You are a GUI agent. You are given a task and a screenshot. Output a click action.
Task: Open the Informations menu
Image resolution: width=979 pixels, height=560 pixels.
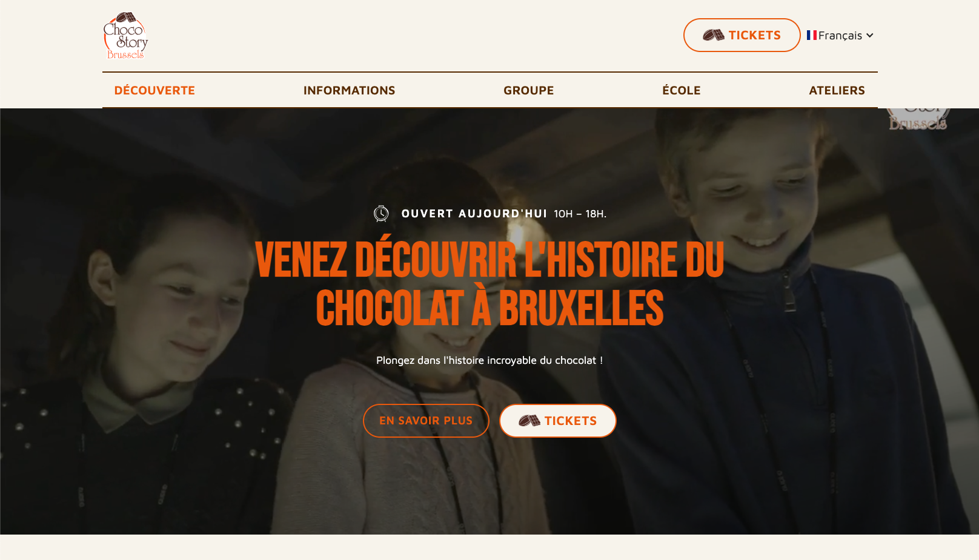coord(349,90)
